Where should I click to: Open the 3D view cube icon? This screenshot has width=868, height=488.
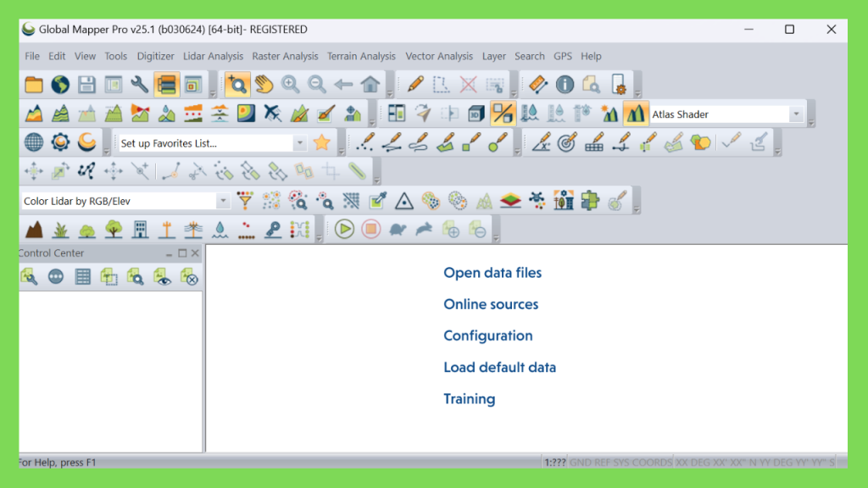coord(476,114)
